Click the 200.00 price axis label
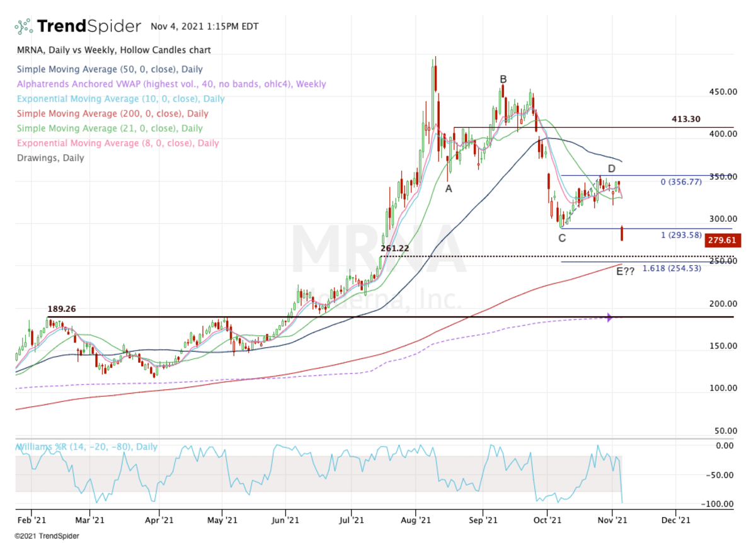Screen dimensions: 756x543 point(722,304)
